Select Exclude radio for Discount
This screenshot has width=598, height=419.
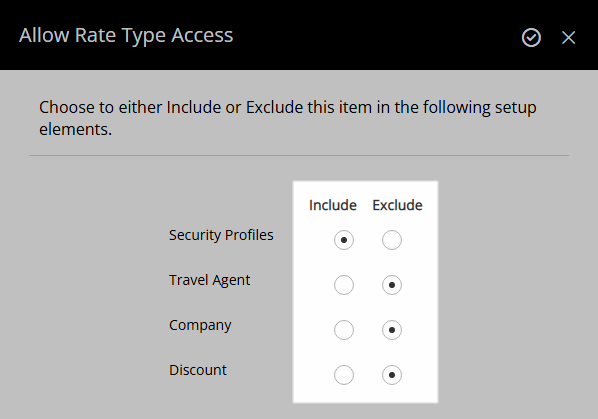coord(392,375)
